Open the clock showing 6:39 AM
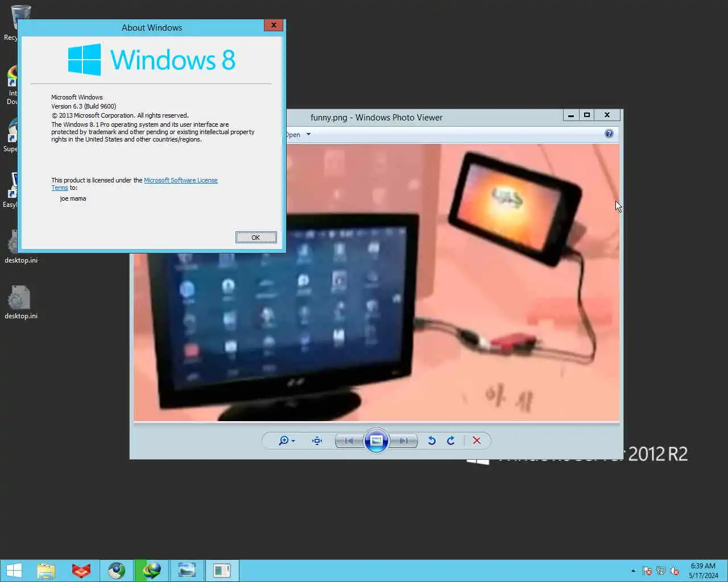 [x=704, y=571]
